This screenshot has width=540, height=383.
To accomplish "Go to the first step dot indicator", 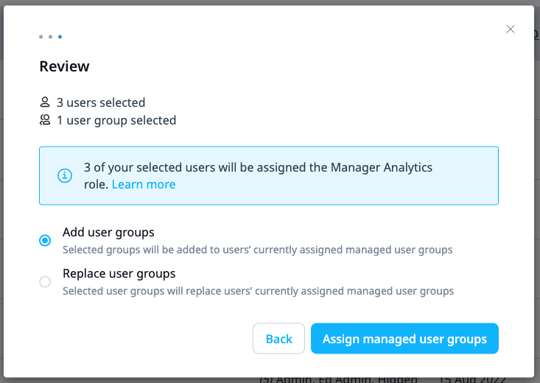I will [x=41, y=37].
